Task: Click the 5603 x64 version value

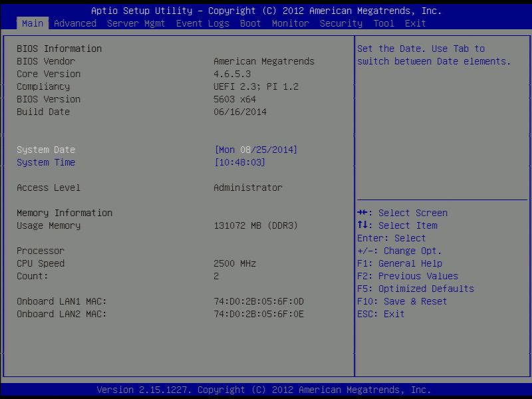Action: pyautogui.click(x=235, y=99)
